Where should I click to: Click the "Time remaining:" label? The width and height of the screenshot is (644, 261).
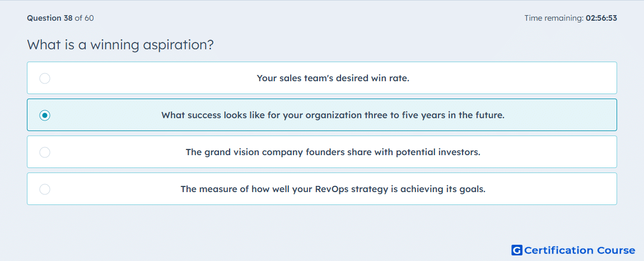pyautogui.click(x=554, y=18)
